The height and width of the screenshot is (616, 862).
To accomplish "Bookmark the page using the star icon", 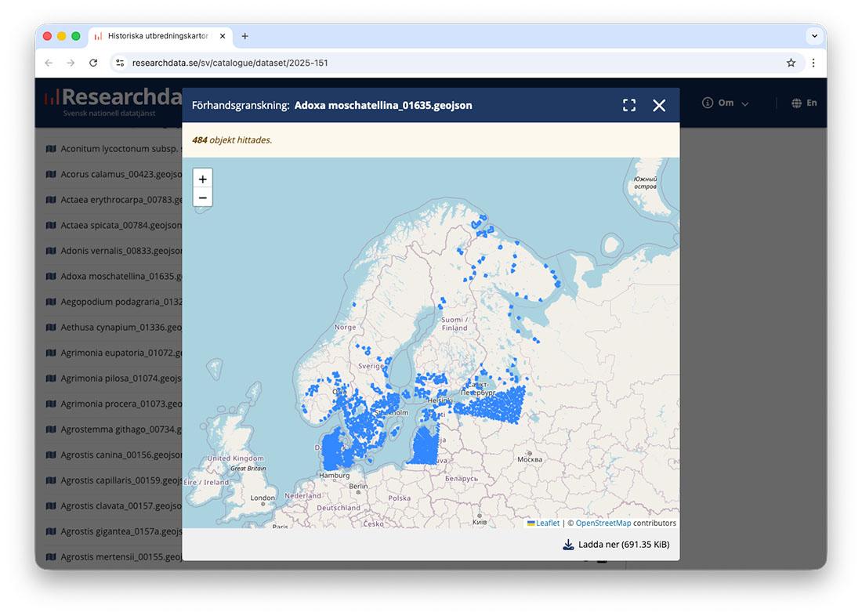I will point(791,63).
